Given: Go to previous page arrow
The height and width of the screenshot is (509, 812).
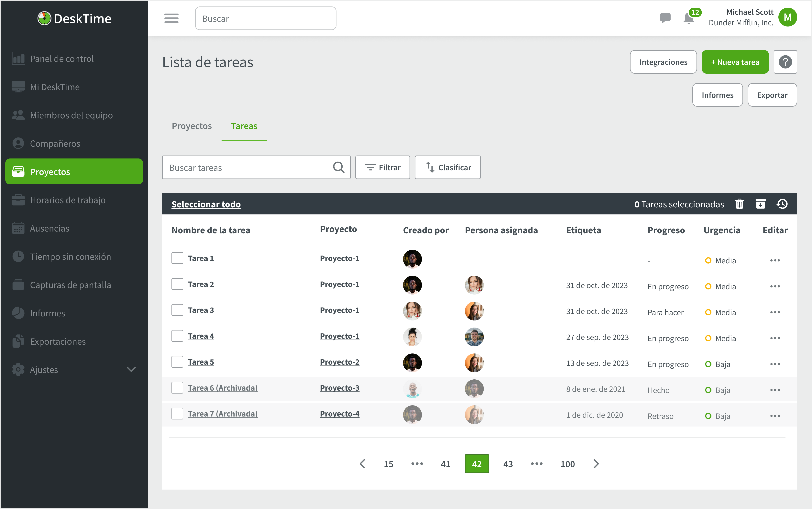Looking at the screenshot, I should 363,464.
